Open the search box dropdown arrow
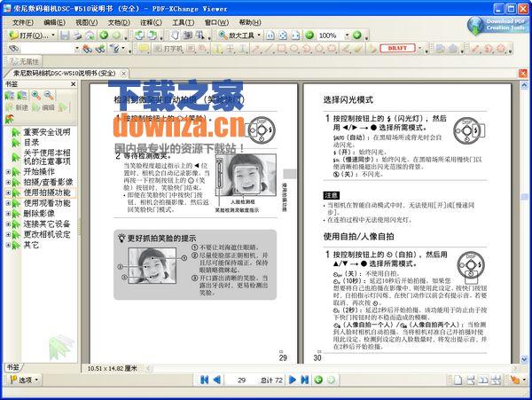Viewport: 532px width, 400px height. tap(76, 49)
